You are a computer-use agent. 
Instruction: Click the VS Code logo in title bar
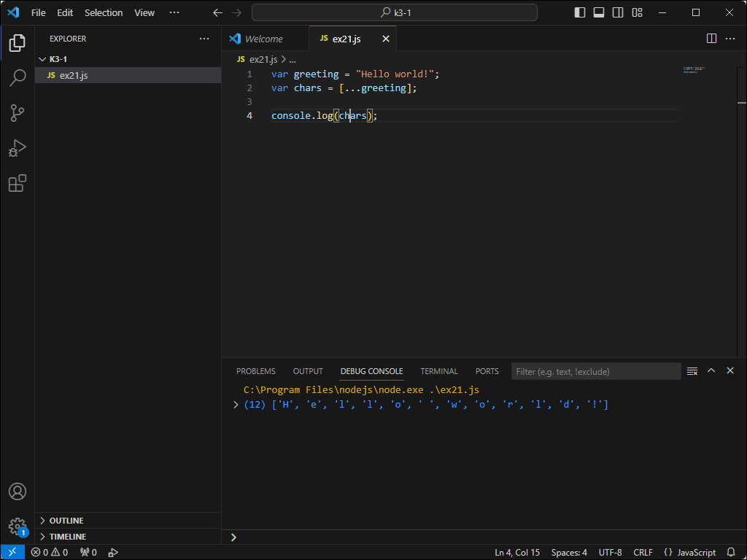(x=13, y=12)
